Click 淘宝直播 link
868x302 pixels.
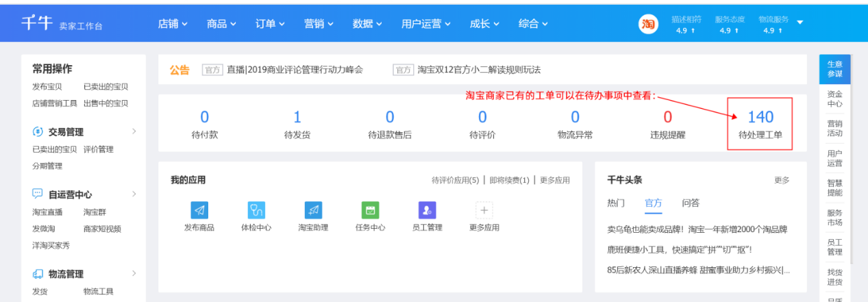47,212
